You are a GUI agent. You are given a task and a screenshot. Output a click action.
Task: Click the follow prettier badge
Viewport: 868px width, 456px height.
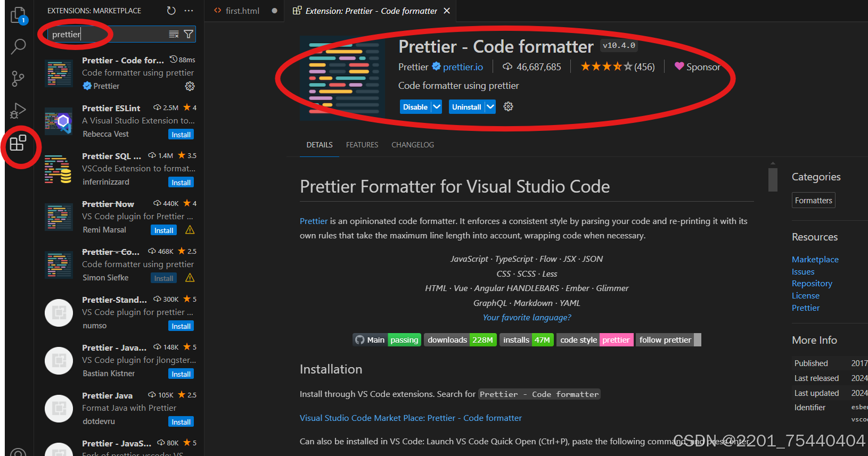point(668,340)
